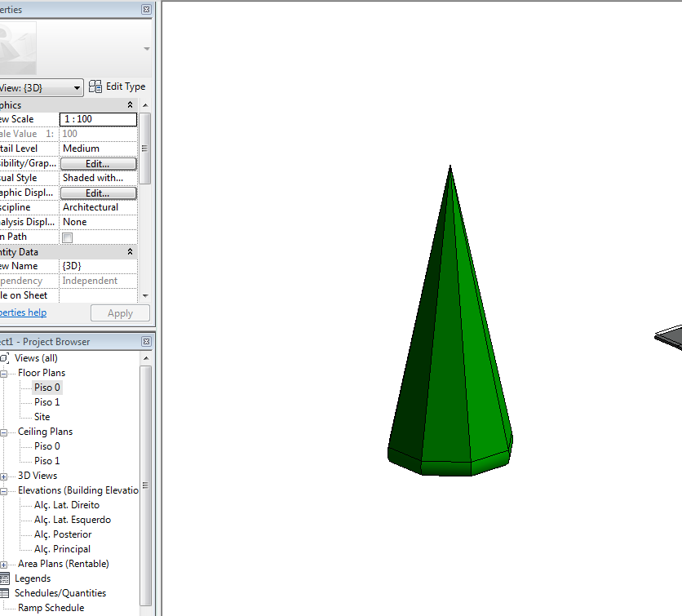The height and width of the screenshot is (616, 682).
Task: Open Visibility/Graphics Edit button
Action: (98, 163)
